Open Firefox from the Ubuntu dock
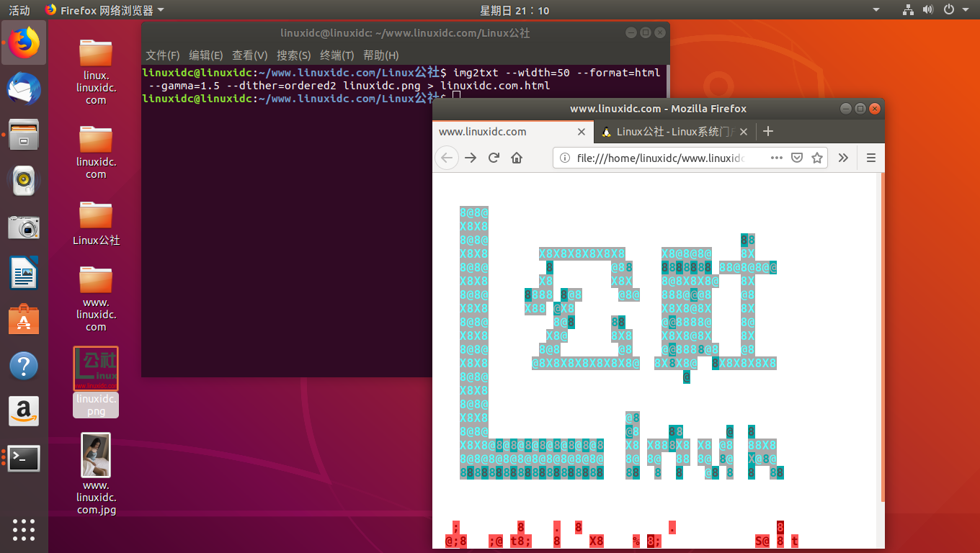This screenshot has height=553, width=980. 24,42
